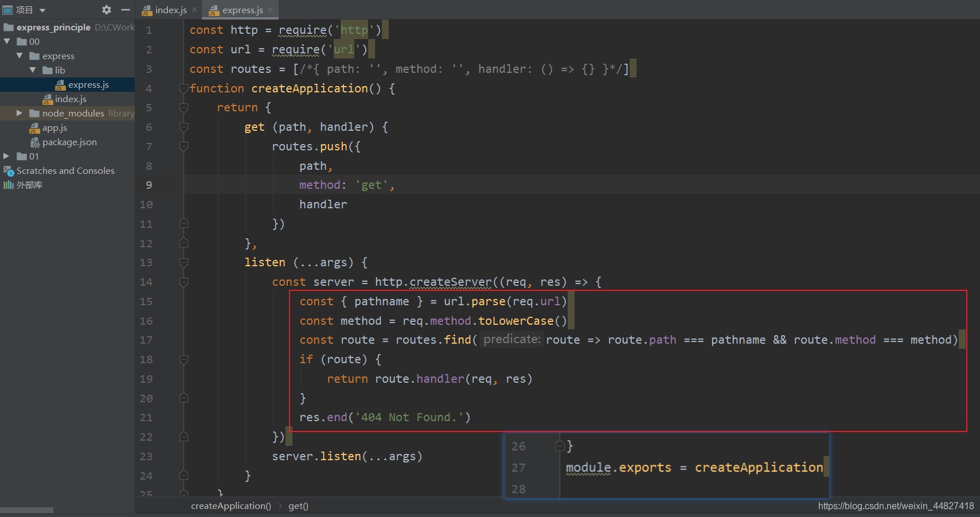Click the express folder icon

pos(34,56)
